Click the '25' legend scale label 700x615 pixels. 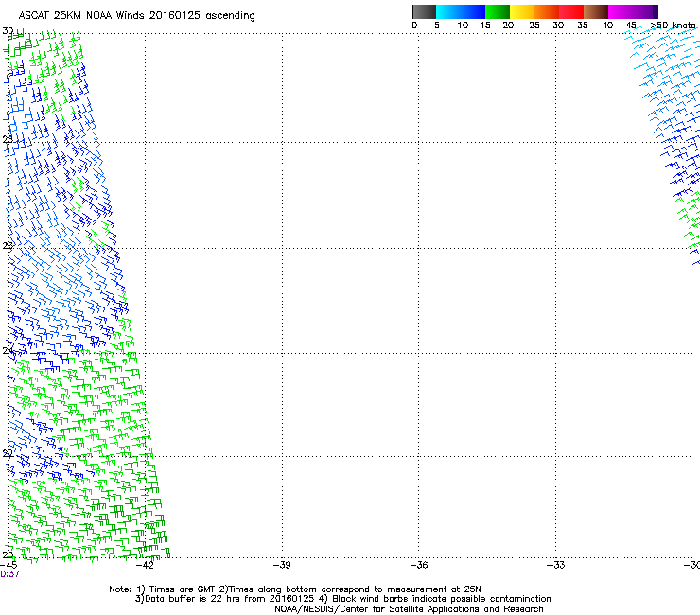pos(534,26)
